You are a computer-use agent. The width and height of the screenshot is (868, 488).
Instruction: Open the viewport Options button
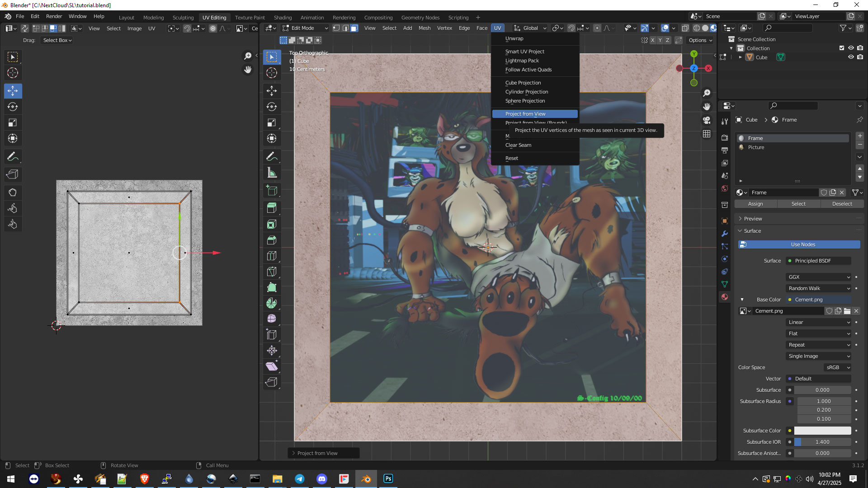(x=700, y=40)
